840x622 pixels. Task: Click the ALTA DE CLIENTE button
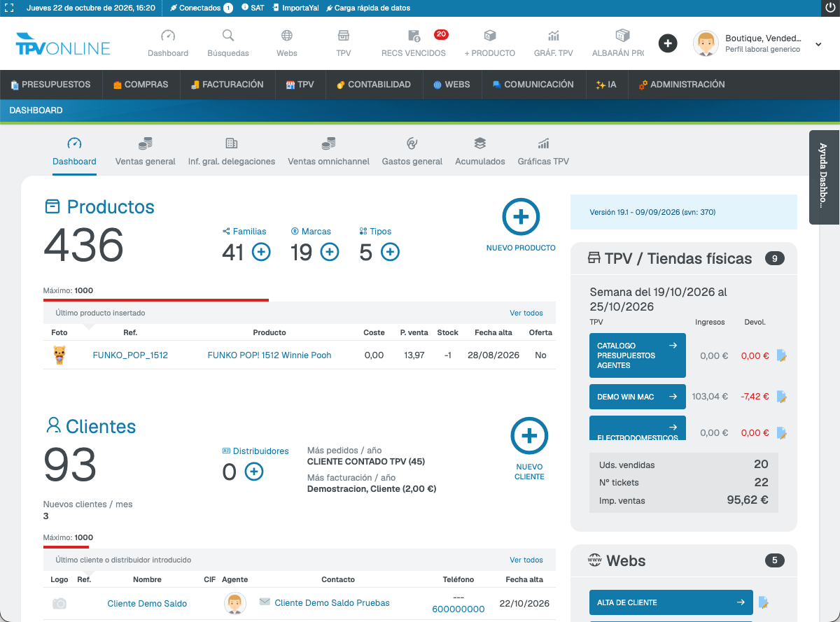(671, 602)
